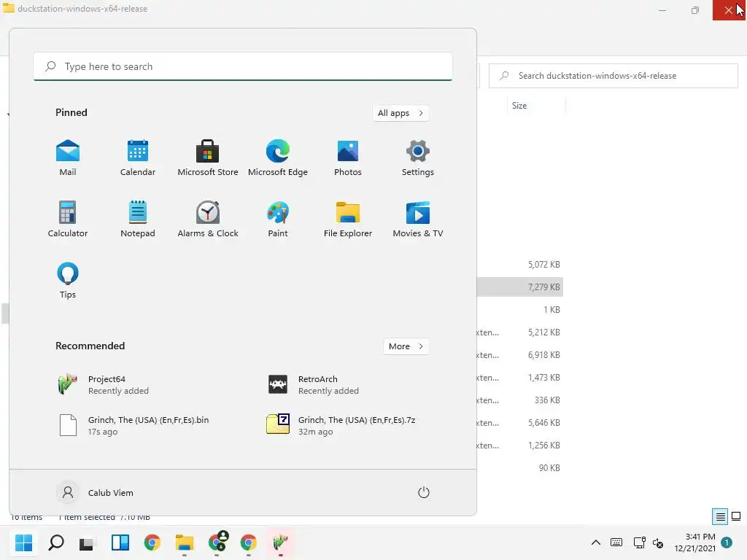This screenshot has height=560, width=747.
Task: Open notification badge in tray
Action: 727,542
